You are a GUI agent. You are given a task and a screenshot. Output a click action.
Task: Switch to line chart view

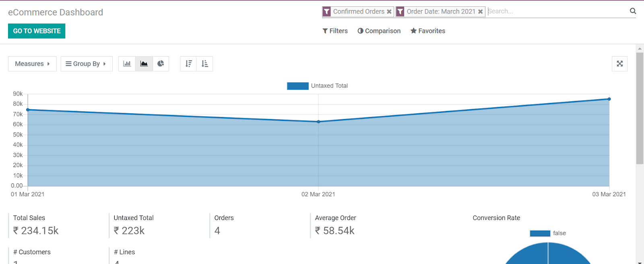pyautogui.click(x=144, y=64)
